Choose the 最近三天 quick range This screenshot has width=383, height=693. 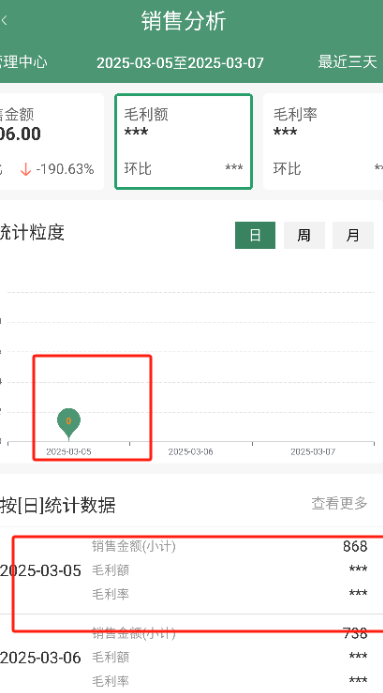(347, 62)
